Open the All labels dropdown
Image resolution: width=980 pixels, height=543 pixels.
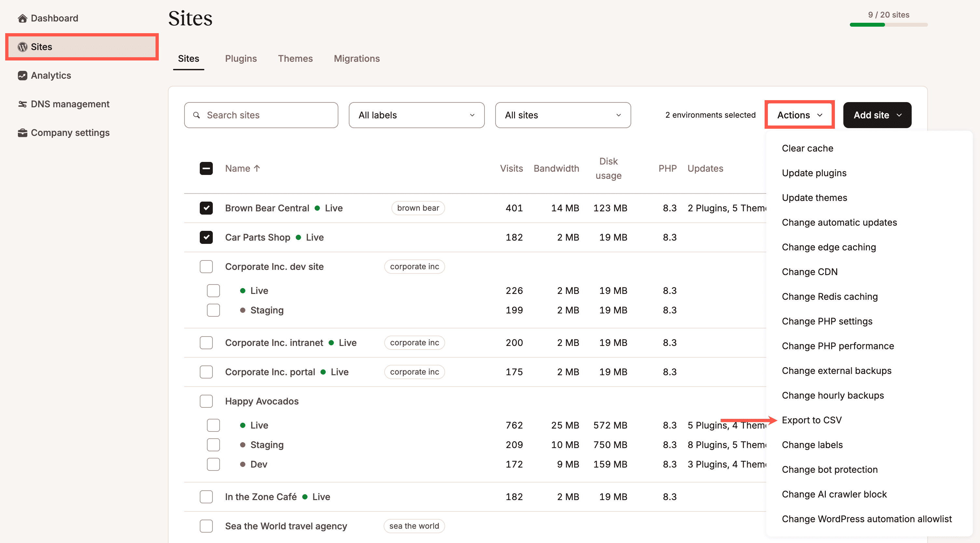pyautogui.click(x=416, y=115)
